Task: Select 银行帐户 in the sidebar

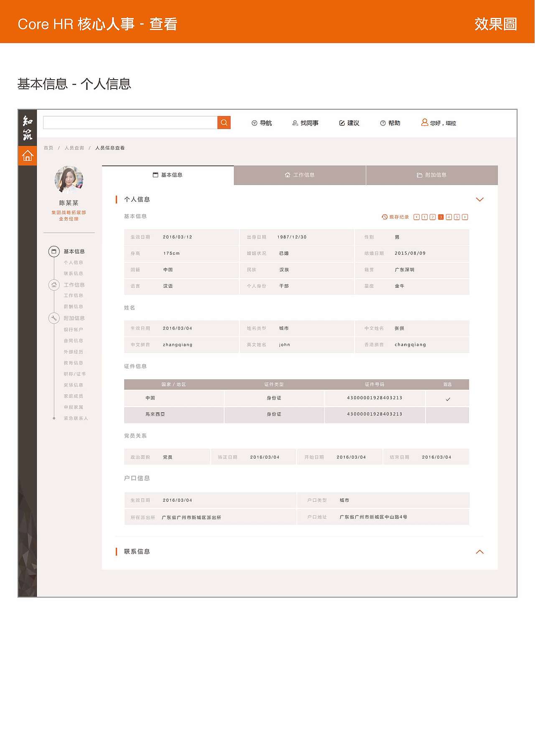Action: (x=74, y=330)
